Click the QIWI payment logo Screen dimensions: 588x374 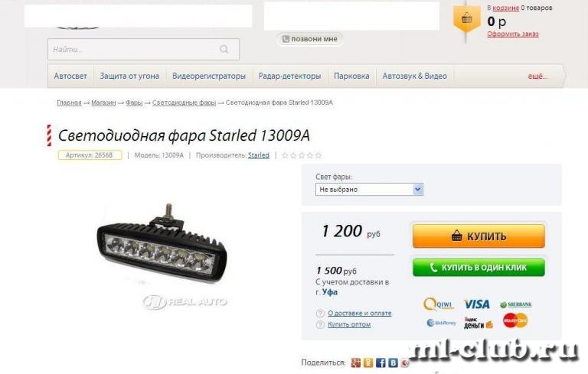(x=438, y=304)
